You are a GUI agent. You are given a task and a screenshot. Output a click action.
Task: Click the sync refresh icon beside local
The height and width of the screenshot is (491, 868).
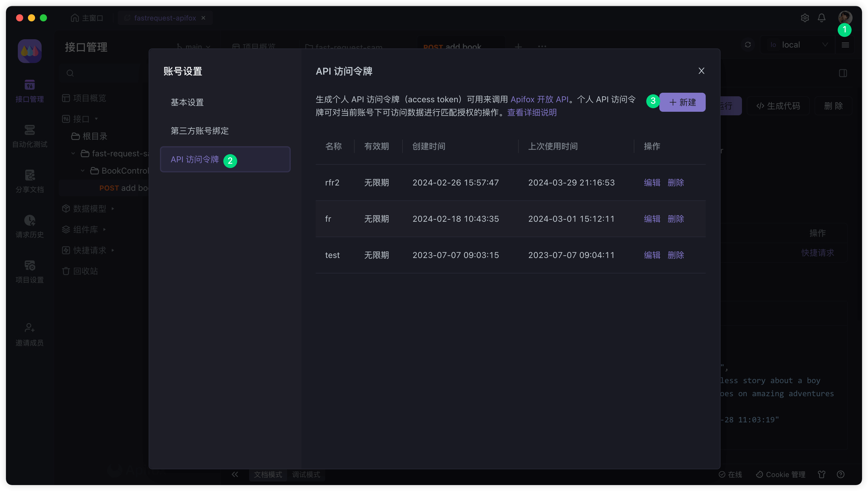pos(748,45)
